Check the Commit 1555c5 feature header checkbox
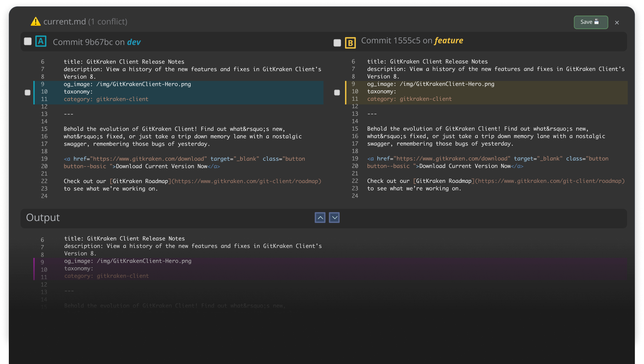This screenshot has height=364, width=644. pos(337,43)
